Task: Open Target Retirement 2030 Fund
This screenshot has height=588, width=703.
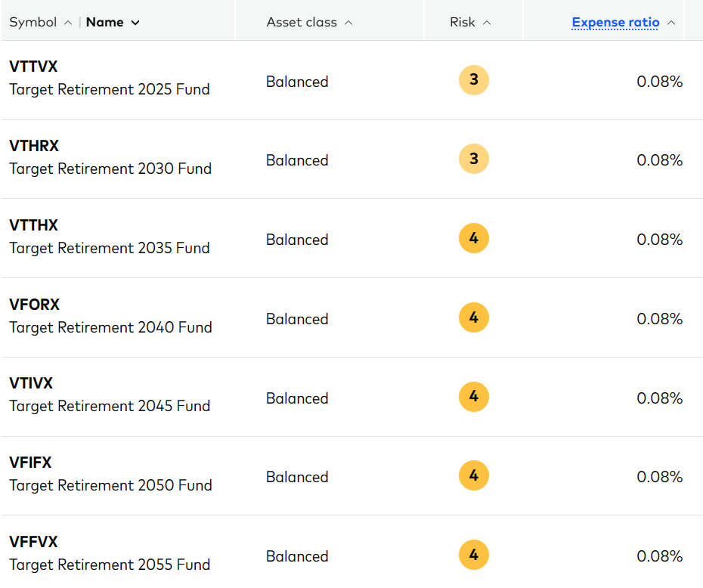Action: click(110, 169)
